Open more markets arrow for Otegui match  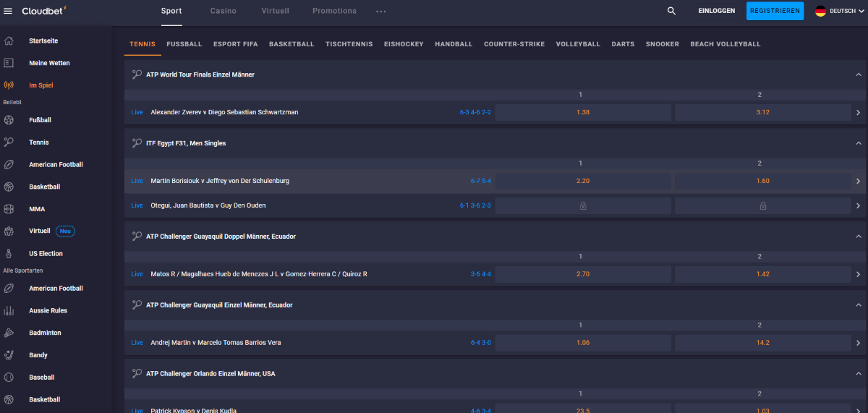pos(859,205)
